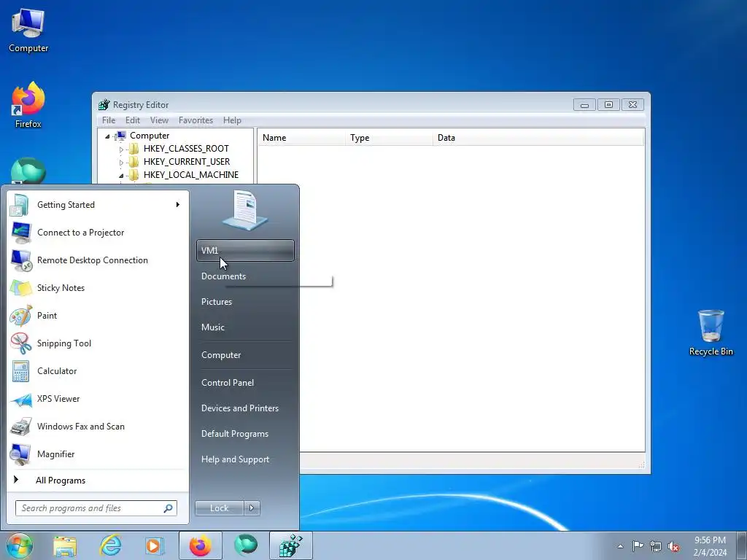Select HKEY_CLASSES_ROOT in registry tree
The height and width of the screenshot is (560, 747).
pos(186,149)
